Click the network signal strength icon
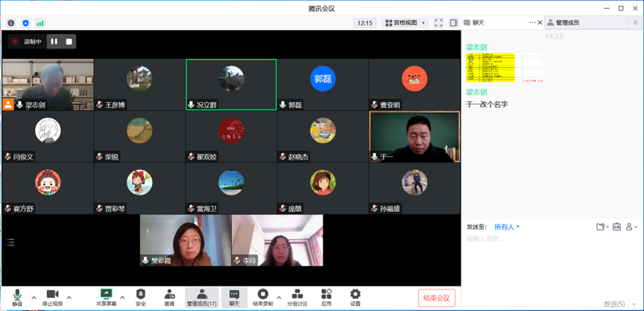644x311 pixels. [40, 23]
